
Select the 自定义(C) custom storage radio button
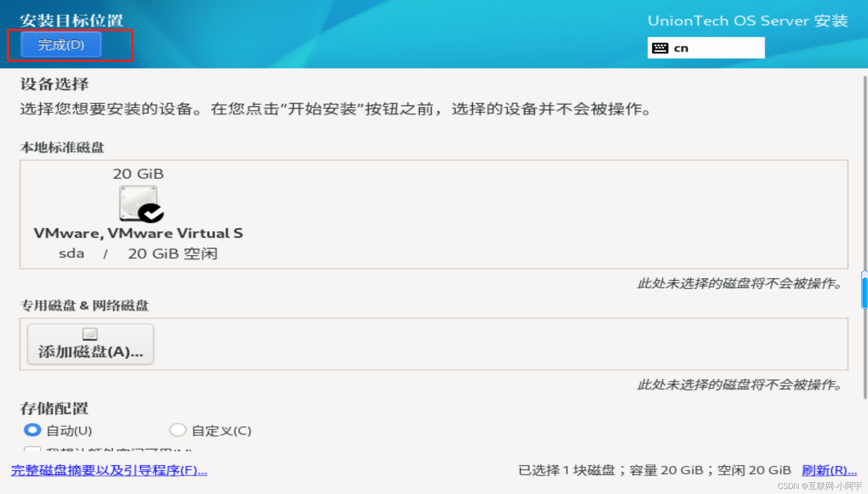click(178, 430)
